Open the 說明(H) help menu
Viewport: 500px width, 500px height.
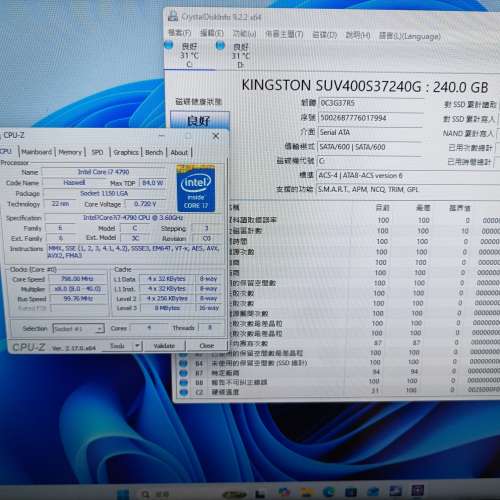[x=358, y=35]
